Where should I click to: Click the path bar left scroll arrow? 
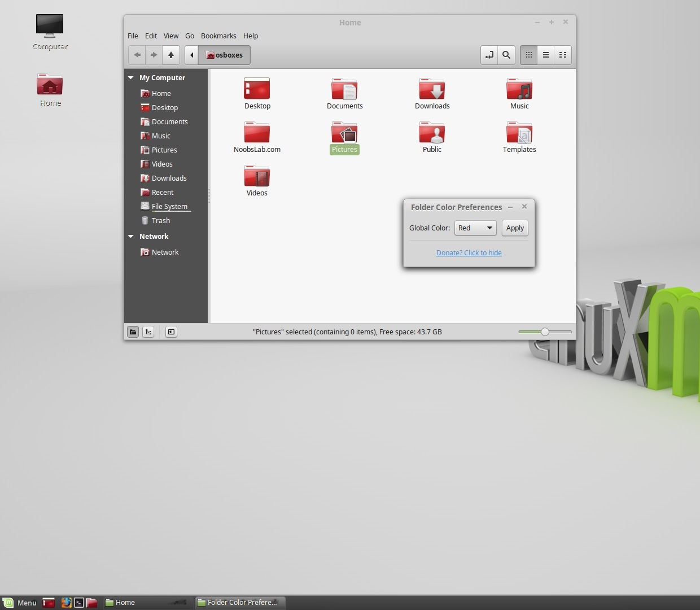click(x=192, y=55)
